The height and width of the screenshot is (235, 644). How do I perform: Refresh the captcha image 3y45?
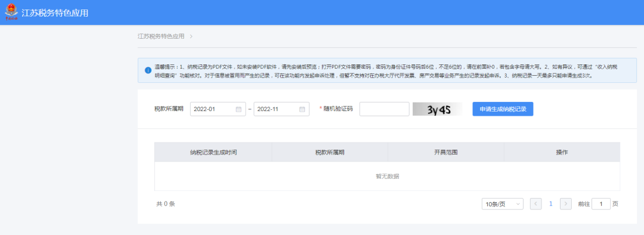438,109
